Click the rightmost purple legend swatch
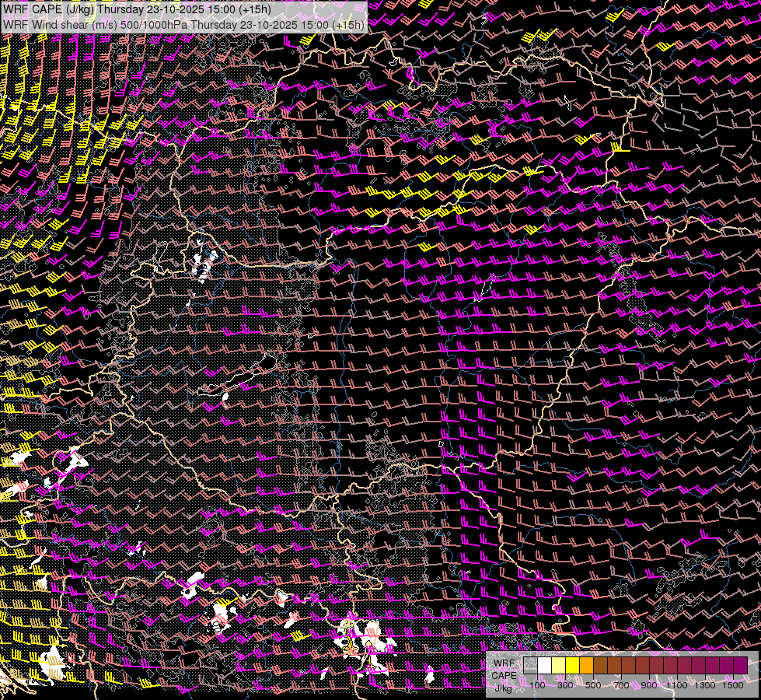 [x=740, y=666]
